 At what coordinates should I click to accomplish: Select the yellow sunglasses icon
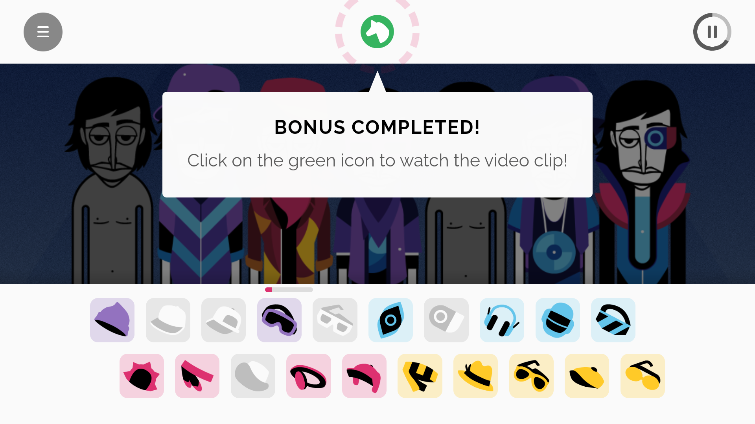pos(531,376)
